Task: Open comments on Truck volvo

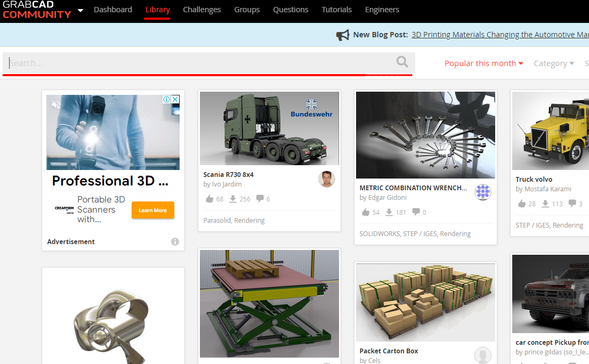Action: pyautogui.click(x=572, y=203)
